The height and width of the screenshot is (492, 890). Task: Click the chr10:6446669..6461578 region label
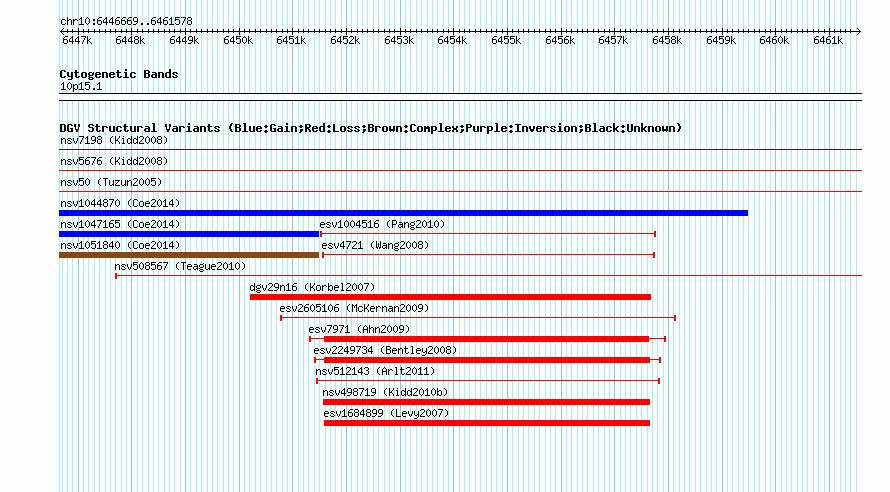point(126,21)
